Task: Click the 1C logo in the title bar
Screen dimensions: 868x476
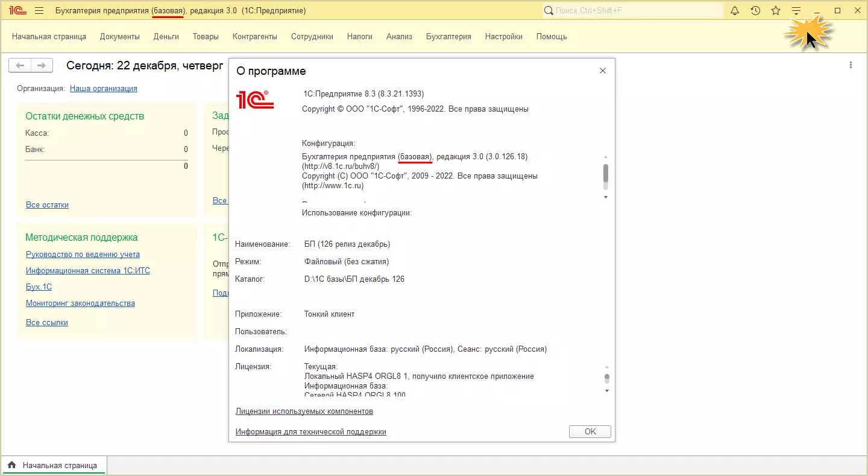Action: point(18,11)
